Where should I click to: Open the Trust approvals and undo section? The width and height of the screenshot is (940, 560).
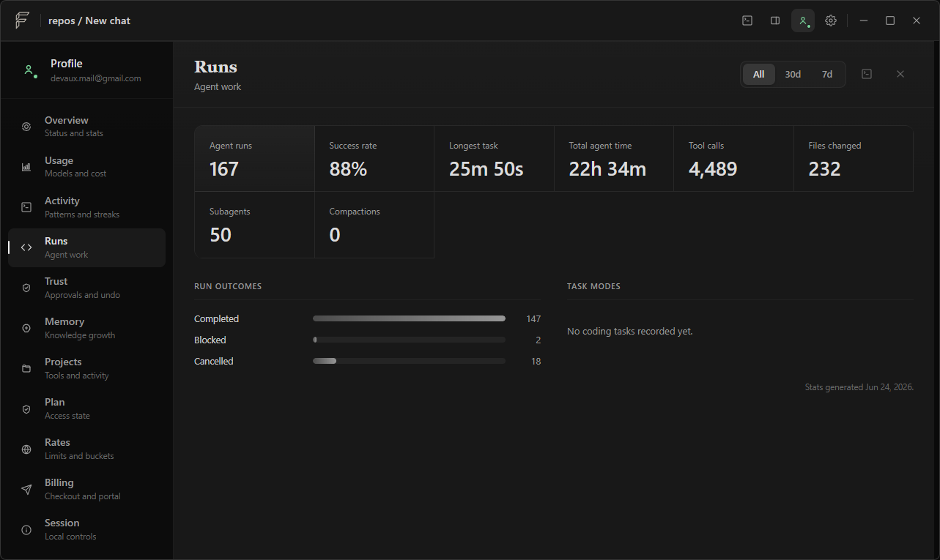click(x=86, y=288)
